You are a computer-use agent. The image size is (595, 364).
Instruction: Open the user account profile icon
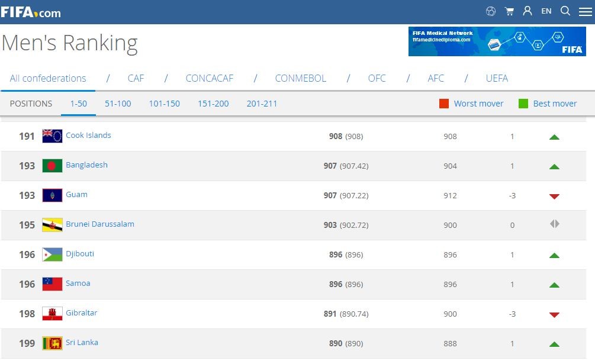527,11
